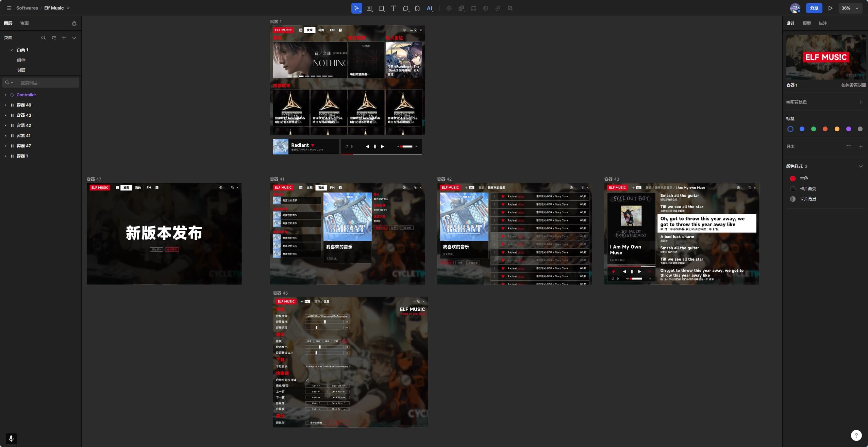The image size is (868, 447).
Task: Click the Boolean operations icon
Action: (x=461, y=8)
